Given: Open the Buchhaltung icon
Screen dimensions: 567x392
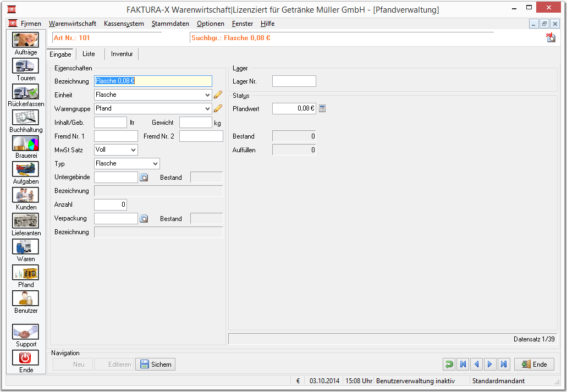Looking at the screenshot, I should point(25,118).
